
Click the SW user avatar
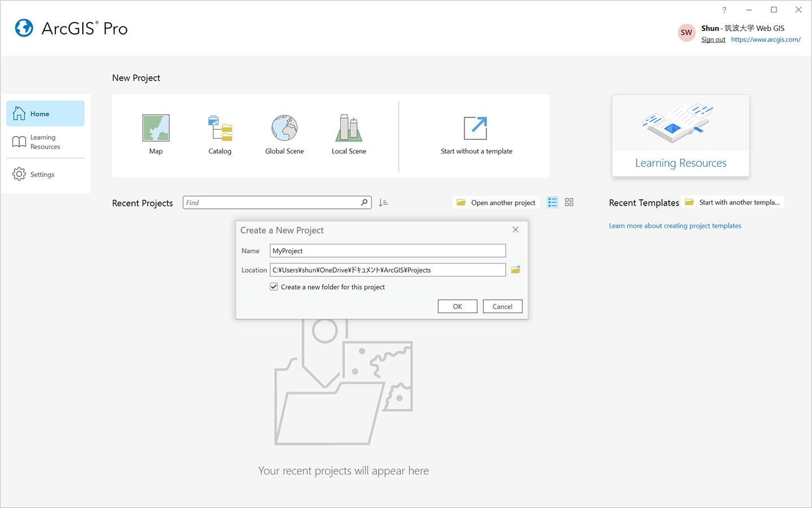(x=686, y=33)
